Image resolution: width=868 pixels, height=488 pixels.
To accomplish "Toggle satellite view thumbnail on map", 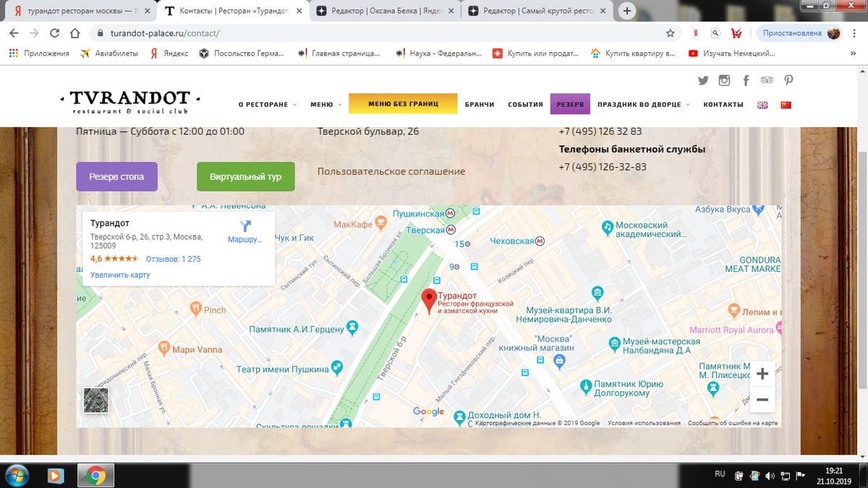I will click(x=95, y=400).
